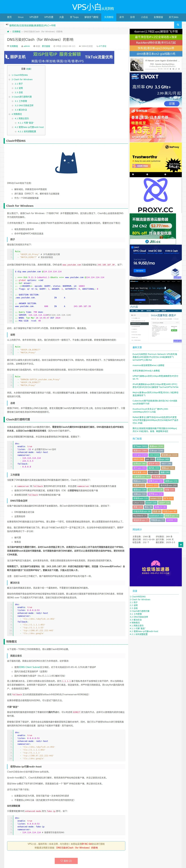Go home via breadcrumb house icon
Image resolution: width=186 pixels, height=868 pixels.
click(8, 32)
